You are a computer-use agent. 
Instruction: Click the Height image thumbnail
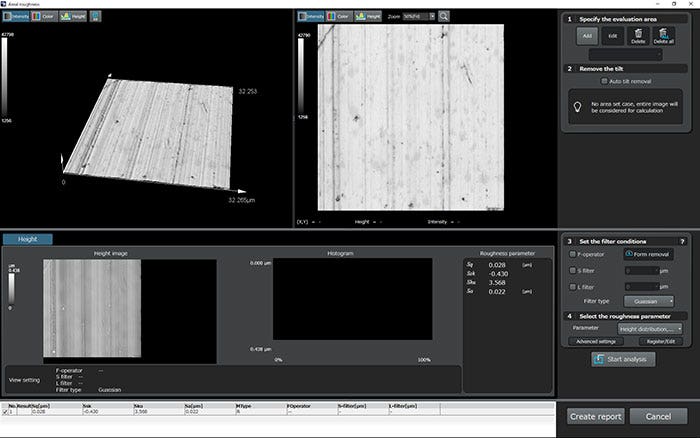[x=92, y=309]
